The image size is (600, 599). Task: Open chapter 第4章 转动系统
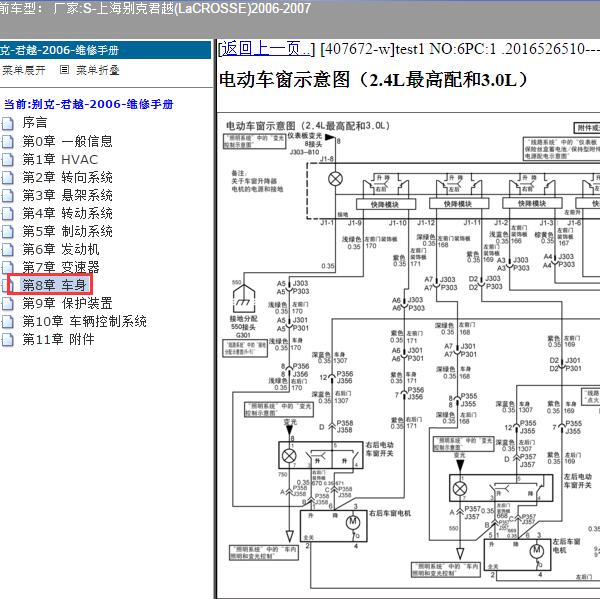tap(67, 213)
